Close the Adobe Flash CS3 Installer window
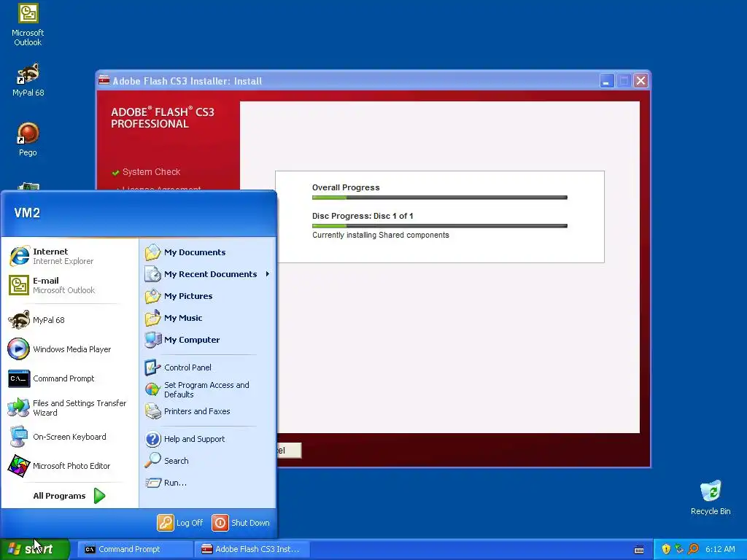 tap(640, 81)
